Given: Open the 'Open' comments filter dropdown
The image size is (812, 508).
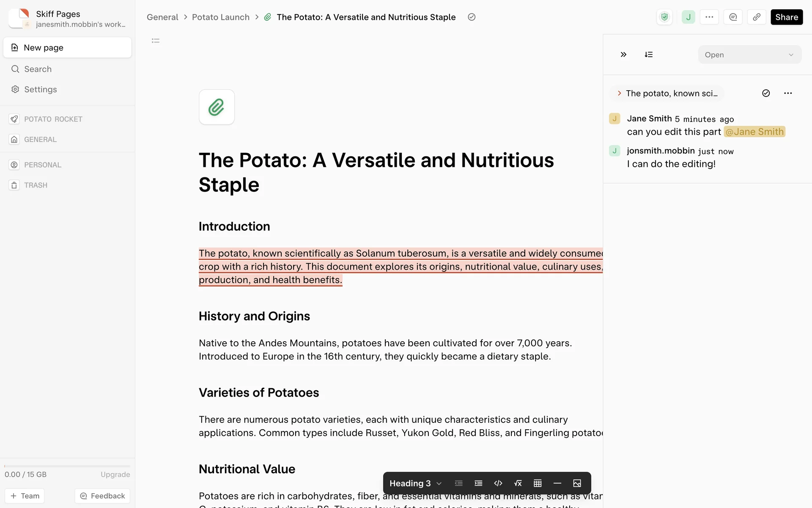Looking at the screenshot, I should click(749, 55).
